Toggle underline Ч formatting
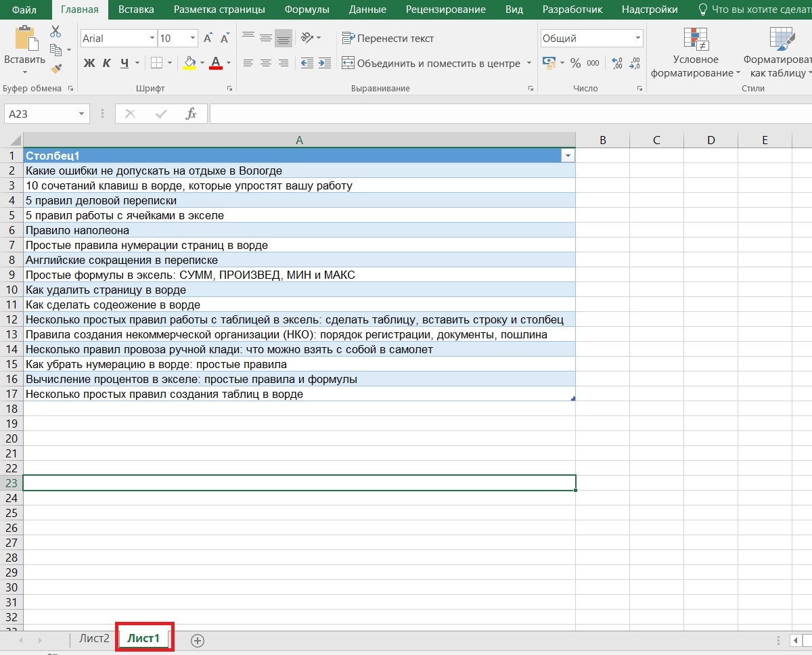This screenshot has width=812, height=655. tap(124, 63)
